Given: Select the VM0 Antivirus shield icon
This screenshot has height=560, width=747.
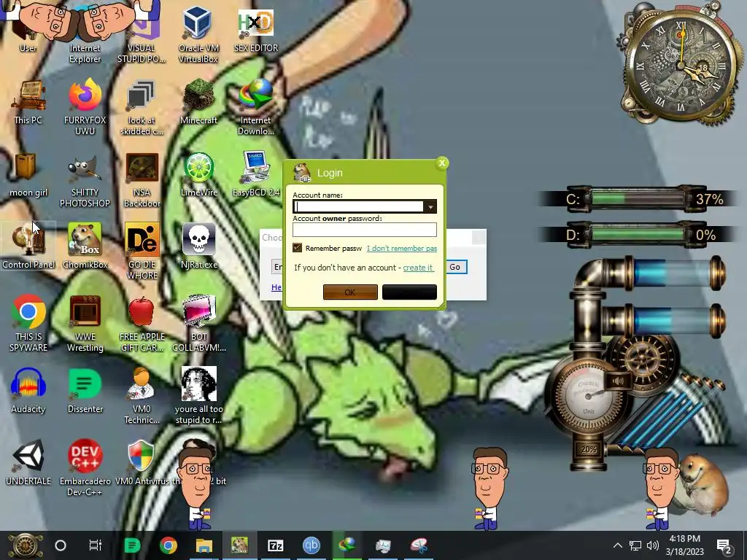Looking at the screenshot, I should point(141,456).
